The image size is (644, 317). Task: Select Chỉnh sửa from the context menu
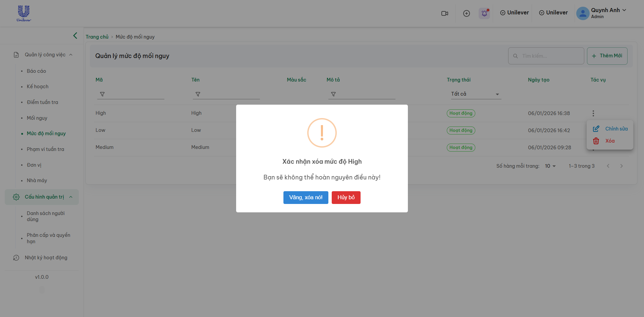click(x=610, y=129)
